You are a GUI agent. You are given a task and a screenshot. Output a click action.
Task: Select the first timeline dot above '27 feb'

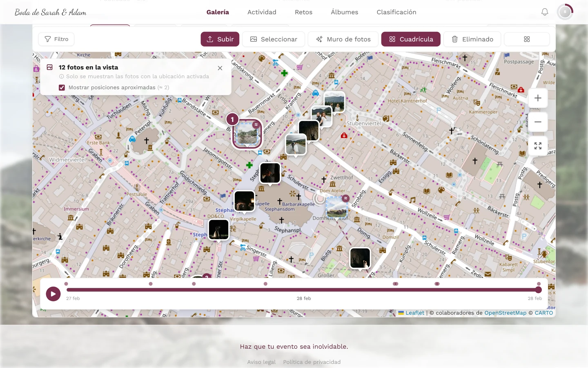point(66,284)
